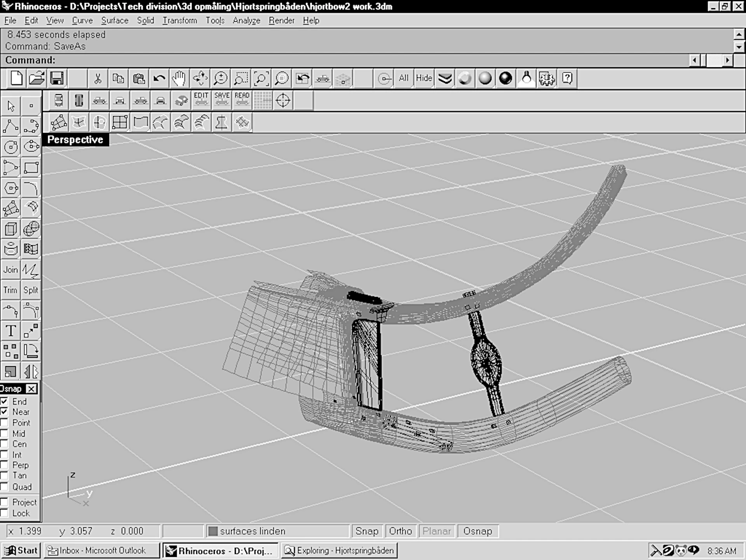Select the Rotate view icon
Image resolution: width=746 pixels, height=560 pixels.
coord(200,79)
